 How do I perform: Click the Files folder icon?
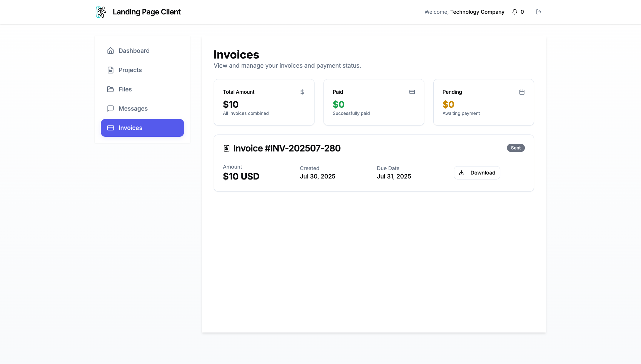point(111,89)
